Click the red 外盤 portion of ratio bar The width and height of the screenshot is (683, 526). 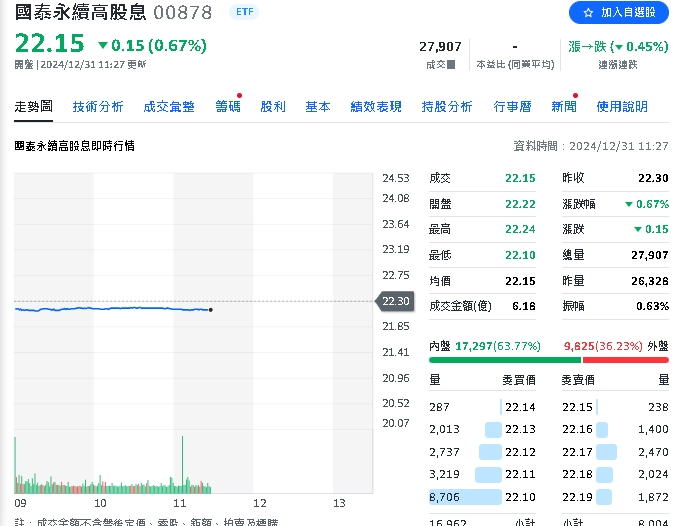(x=626, y=360)
